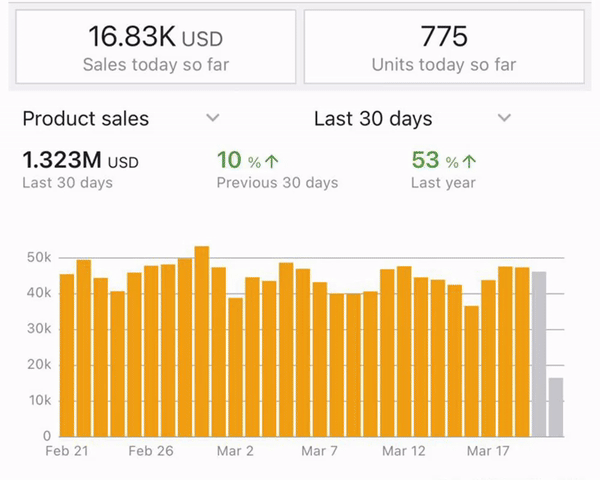Click the first orange bar above Feb 21
This screenshot has width=600, height=480.
[x=67, y=355]
